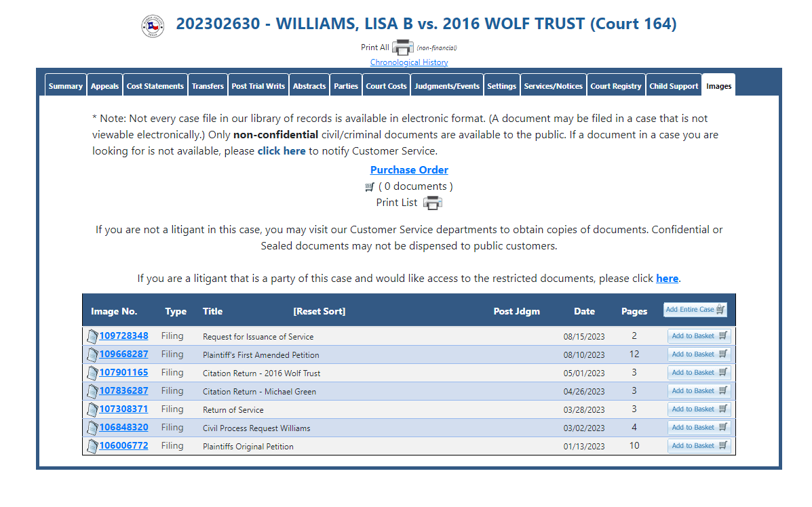The image size is (812, 507).
Task: Select the Post Trial Writs tab
Action: coord(258,86)
